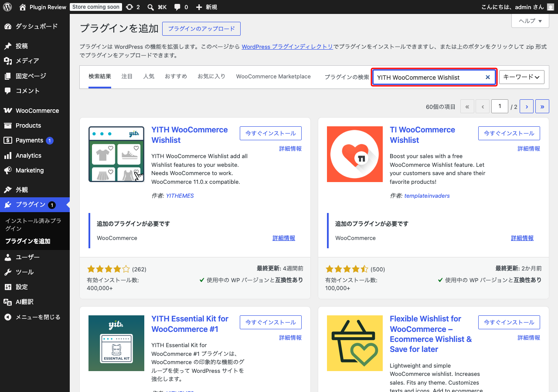Open 外観 in the sidebar
The height and width of the screenshot is (392, 558).
tap(35, 190)
